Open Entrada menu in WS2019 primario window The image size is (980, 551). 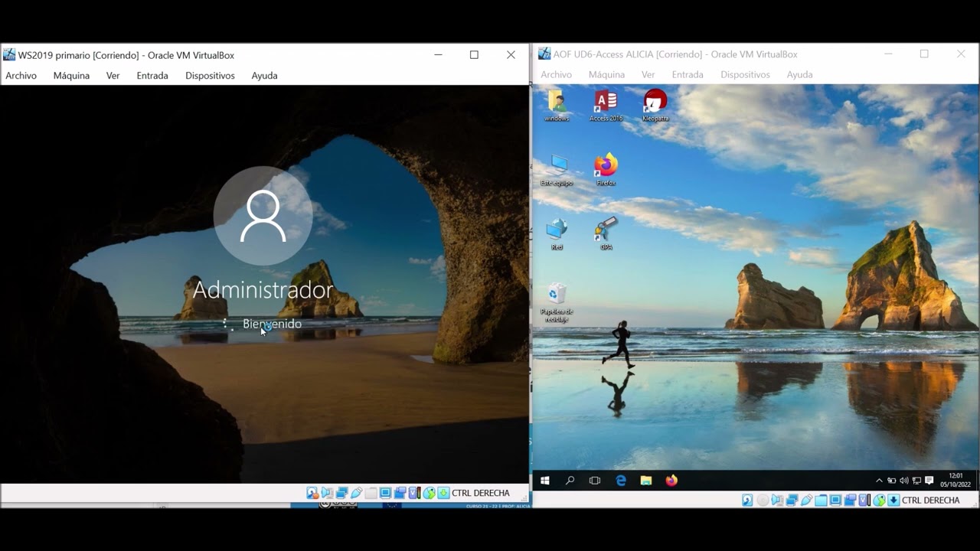152,76
